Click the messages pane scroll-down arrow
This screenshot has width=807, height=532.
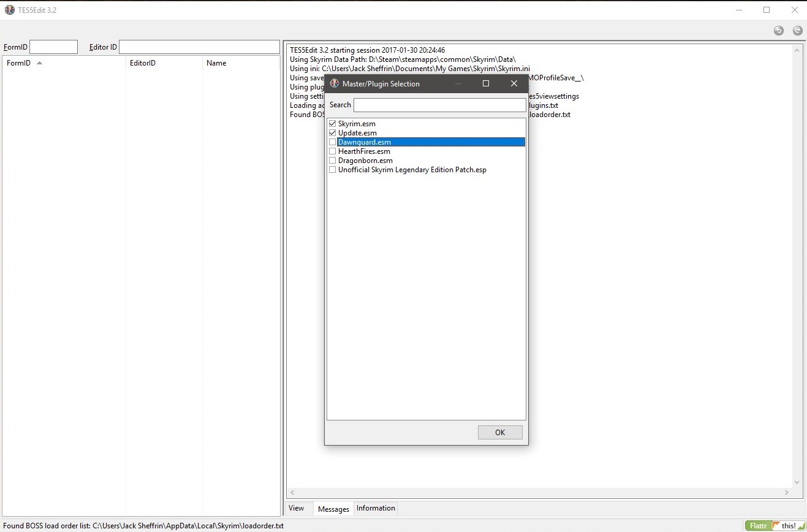797,482
